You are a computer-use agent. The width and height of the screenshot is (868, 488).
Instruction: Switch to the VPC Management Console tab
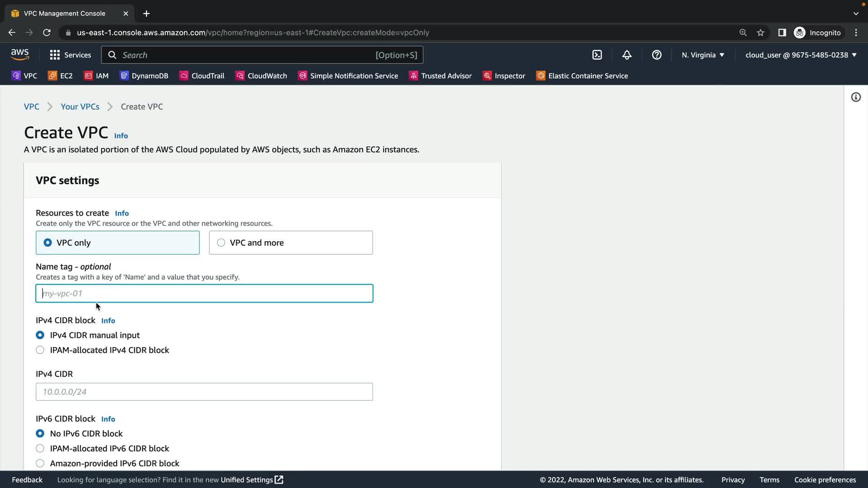65,14
